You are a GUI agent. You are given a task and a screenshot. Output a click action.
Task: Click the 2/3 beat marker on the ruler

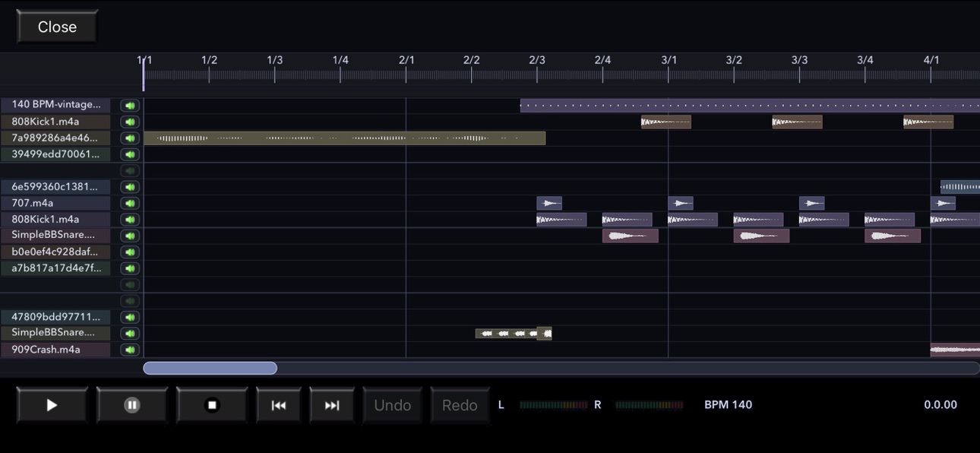537,60
